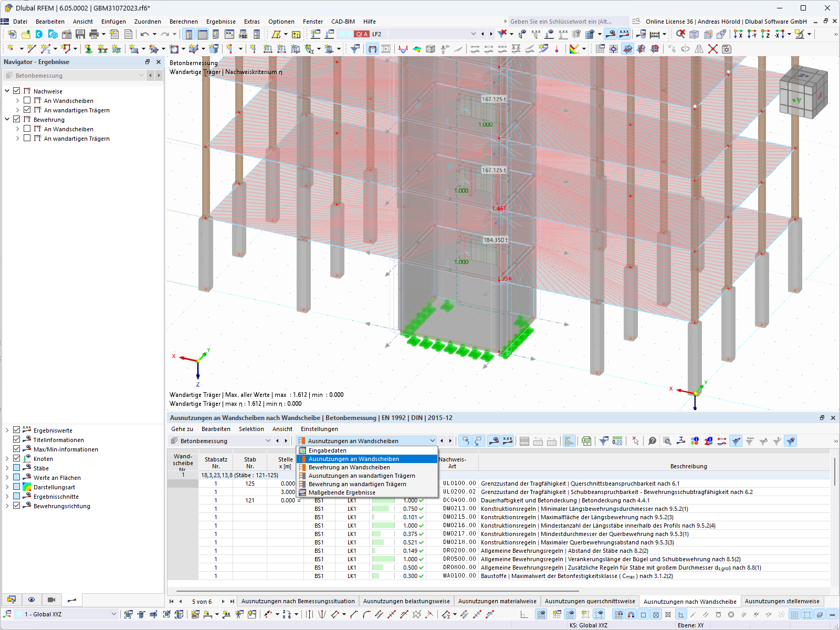Toggle the Knoten checkbox
Viewport: 840px width, 630px height.
pos(16,458)
